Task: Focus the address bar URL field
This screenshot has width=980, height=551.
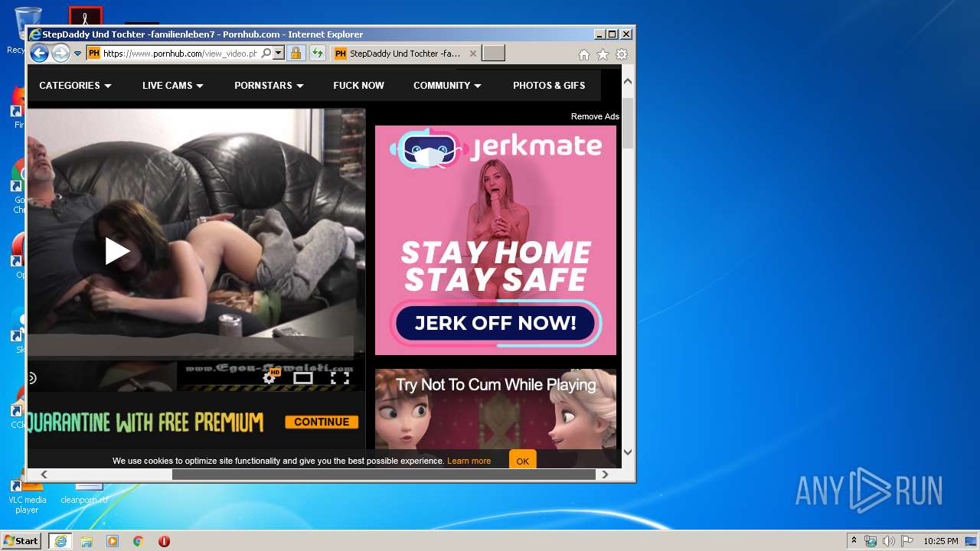Action: pos(180,54)
